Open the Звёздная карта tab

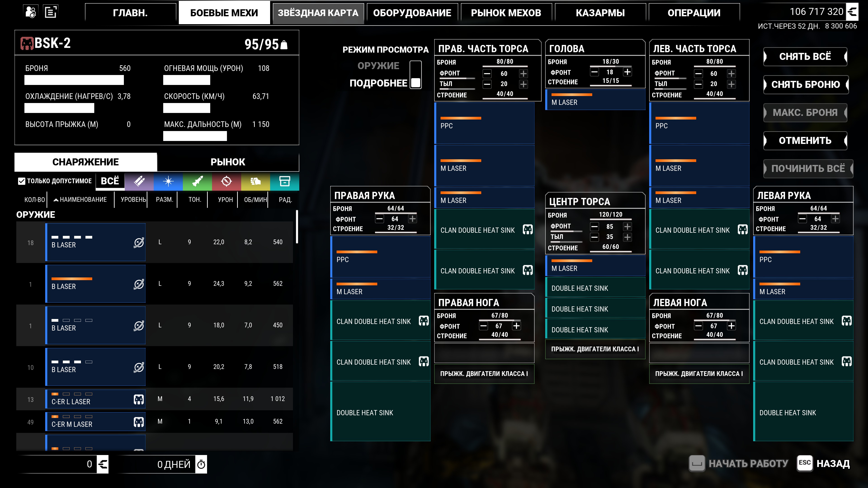pyautogui.click(x=318, y=13)
